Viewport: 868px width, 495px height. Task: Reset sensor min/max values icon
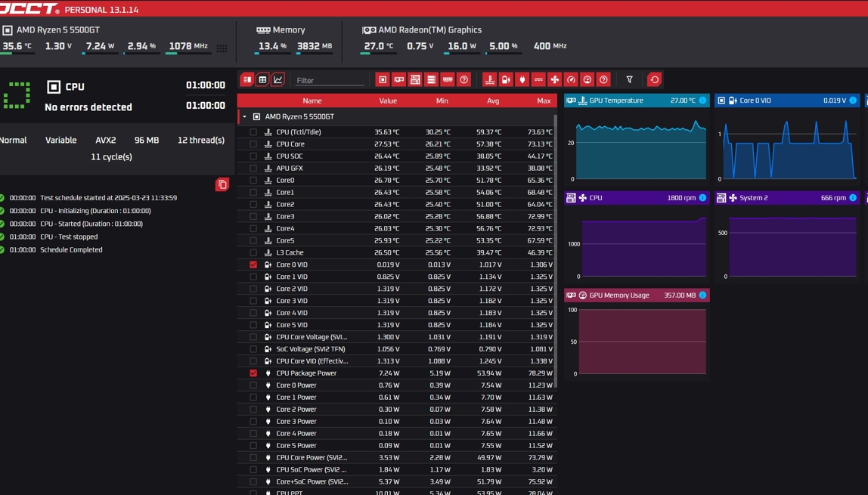654,79
